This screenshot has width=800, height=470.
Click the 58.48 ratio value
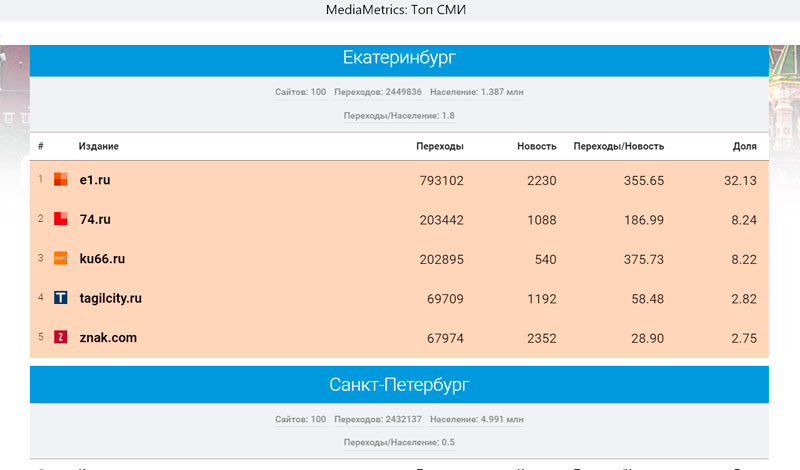647,299
